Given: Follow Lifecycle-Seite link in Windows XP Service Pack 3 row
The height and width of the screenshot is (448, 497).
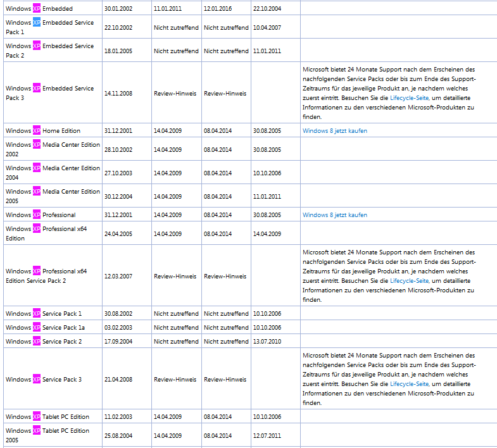Looking at the screenshot, I should click(410, 384).
